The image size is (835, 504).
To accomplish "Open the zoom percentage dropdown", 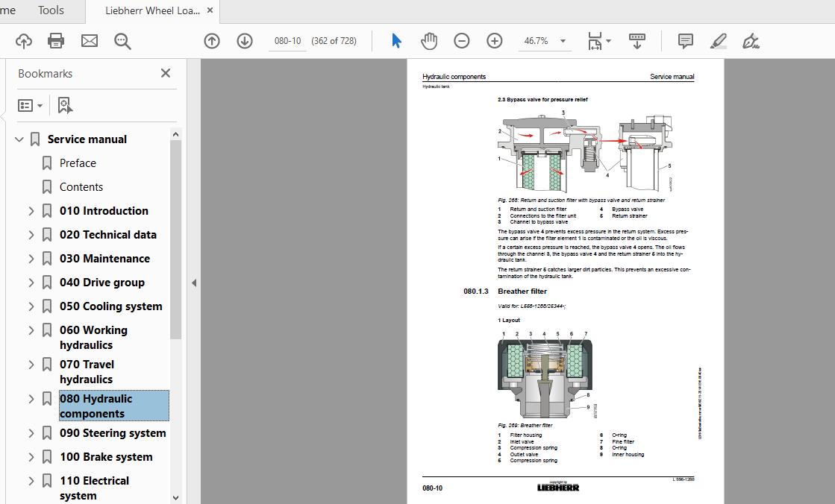I will 563,41.
